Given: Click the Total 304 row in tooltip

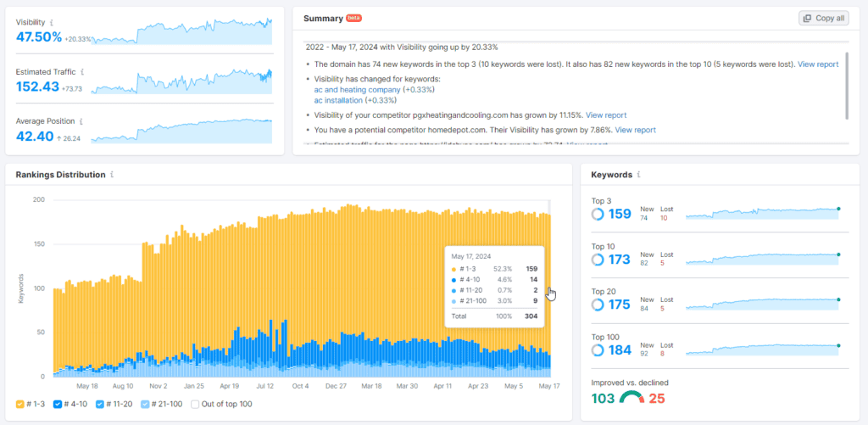Looking at the screenshot, I should point(494,316).
